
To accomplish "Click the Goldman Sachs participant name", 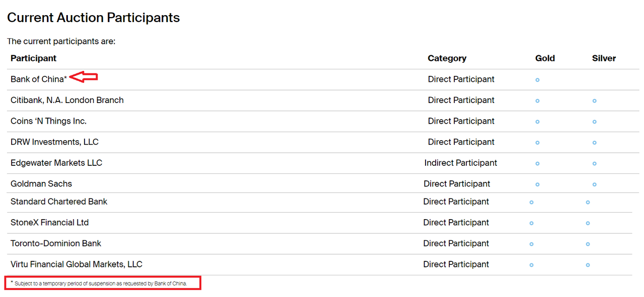I will pyautogui.click(x=41, y=184).
